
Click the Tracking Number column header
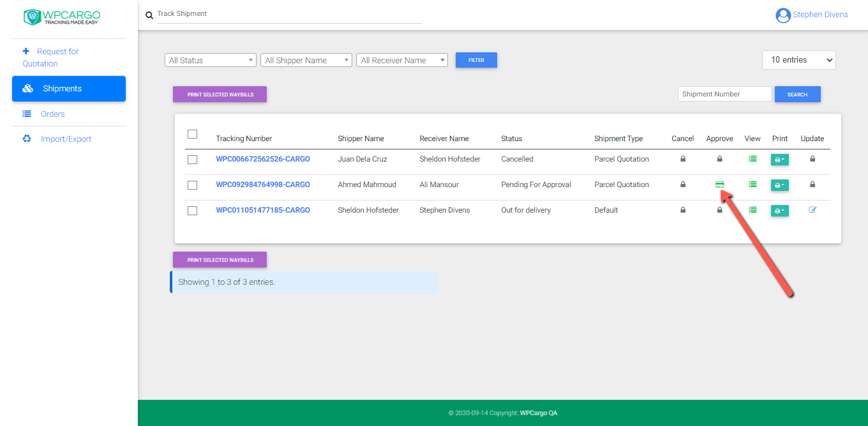click(x=244, y=139)
